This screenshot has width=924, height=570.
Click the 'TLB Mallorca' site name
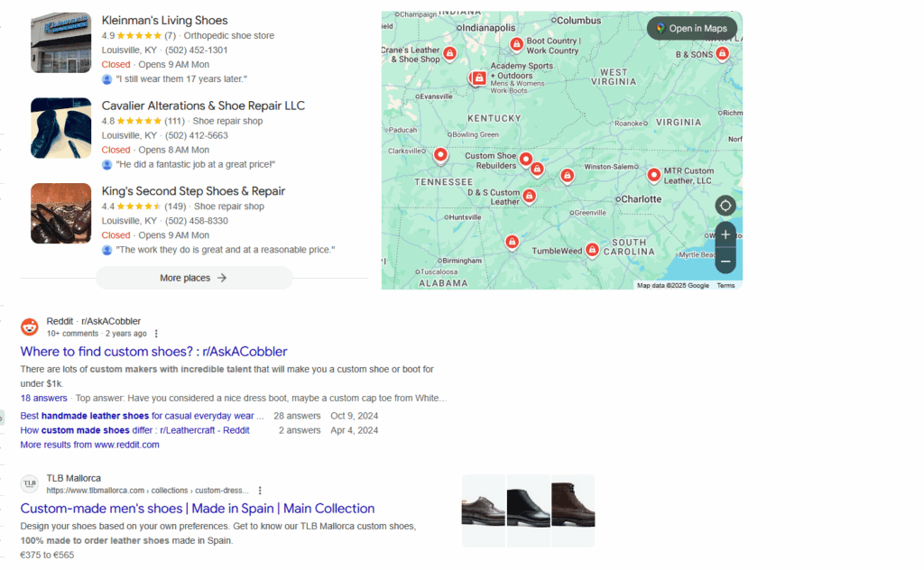tap(74, 479)
